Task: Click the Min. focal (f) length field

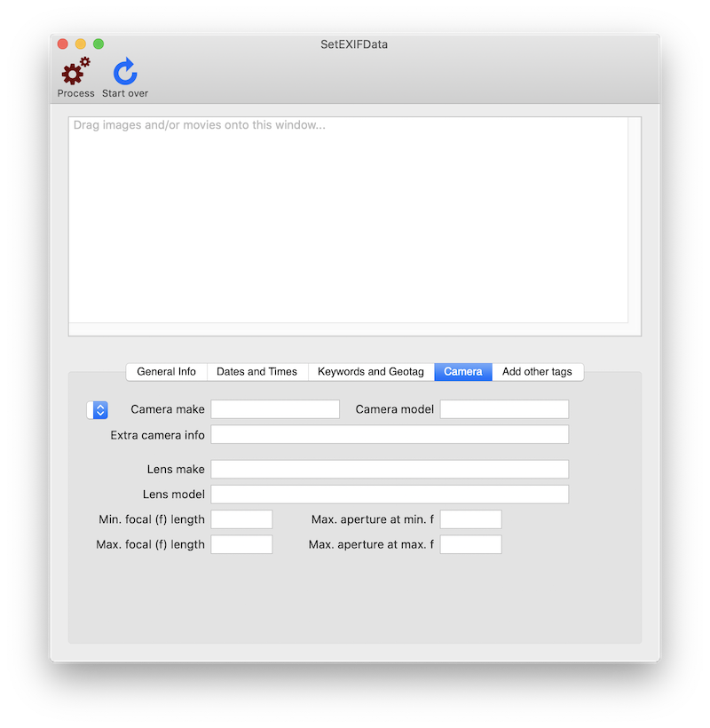Action: 241,519
